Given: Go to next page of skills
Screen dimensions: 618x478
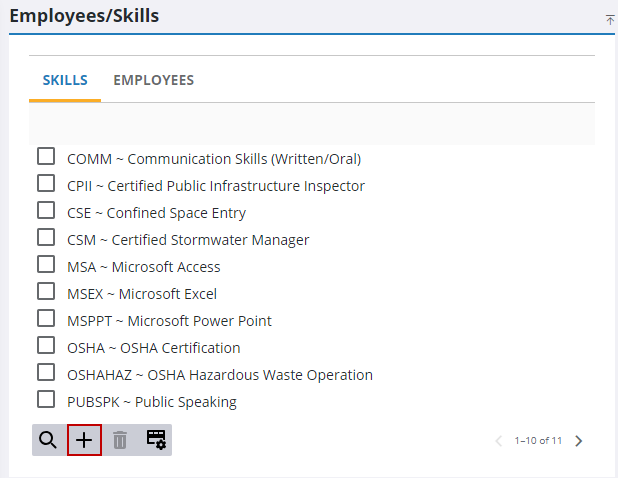Looking at the screenshot, I should [579, 440].
